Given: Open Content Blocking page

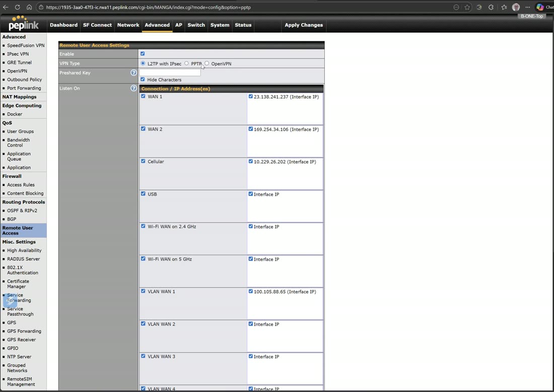Looking at the screenshot, I should tap(26, 193).
